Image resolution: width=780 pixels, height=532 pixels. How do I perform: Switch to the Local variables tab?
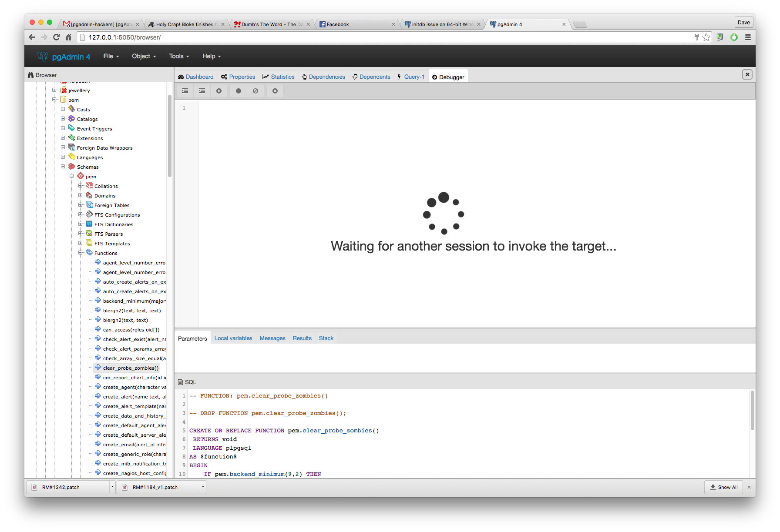(233, 338)
